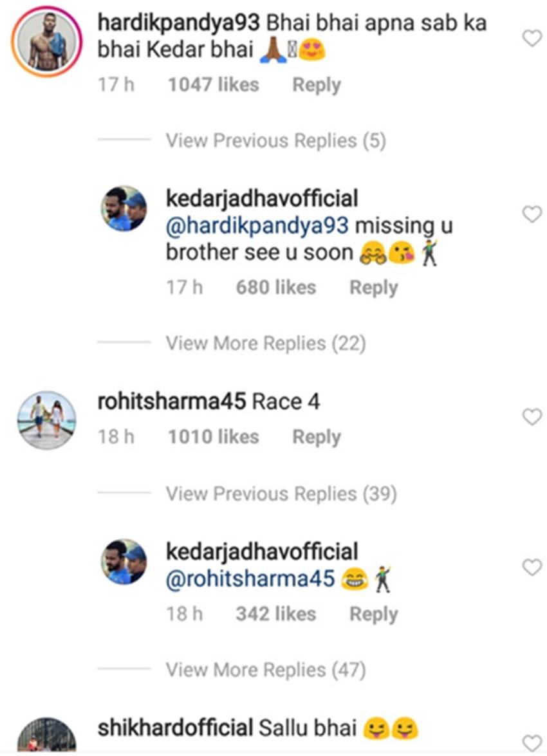Tap heart on rohitsharma45's 'Race 4' comment

click(x=532, y=418)
